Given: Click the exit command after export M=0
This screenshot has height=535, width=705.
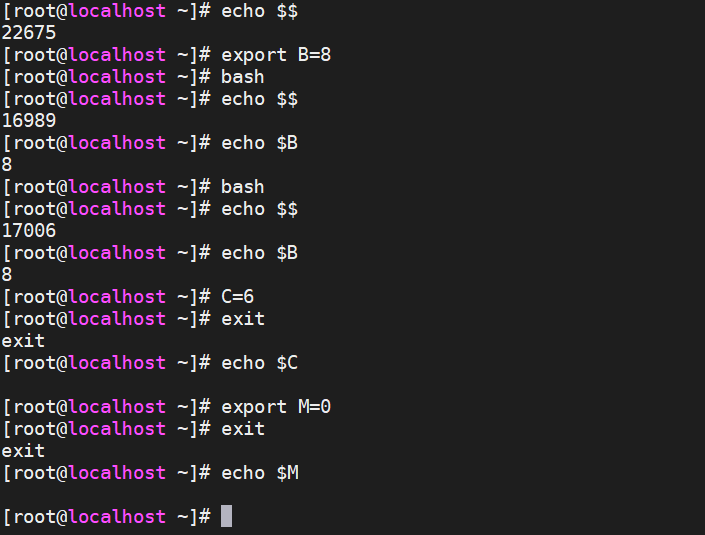Looking at the screenshot, I should [243, 429].
